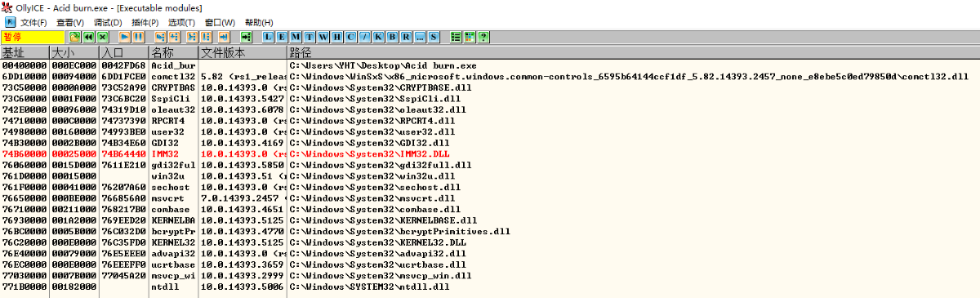Image resolution: width=980 pixels, height=298 pixels.
Task: Show Run trace with ellipsis button
Action: [420, 37]
